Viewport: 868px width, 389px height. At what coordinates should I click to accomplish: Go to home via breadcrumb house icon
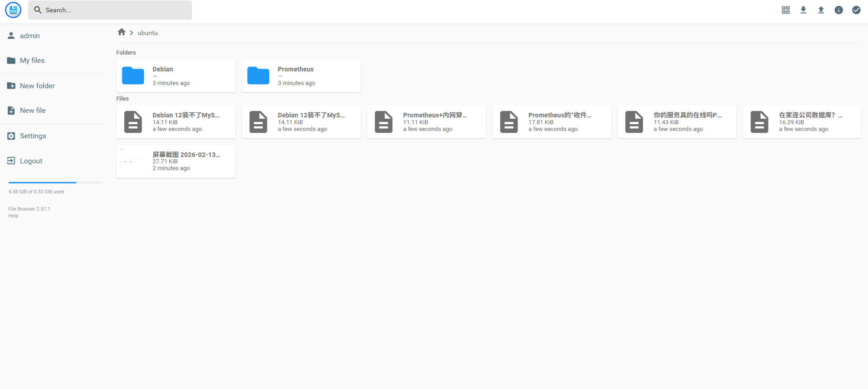(x=121, y=32)
